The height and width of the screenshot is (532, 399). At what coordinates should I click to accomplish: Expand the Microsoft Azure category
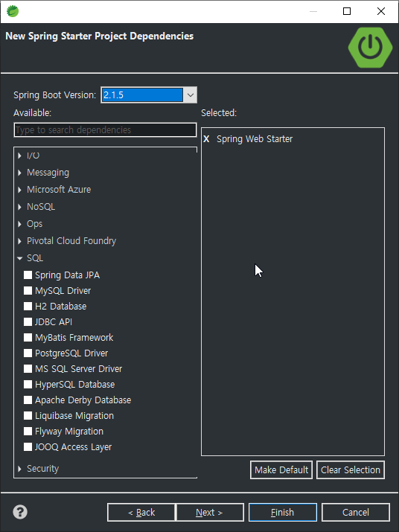click(19, 190)
